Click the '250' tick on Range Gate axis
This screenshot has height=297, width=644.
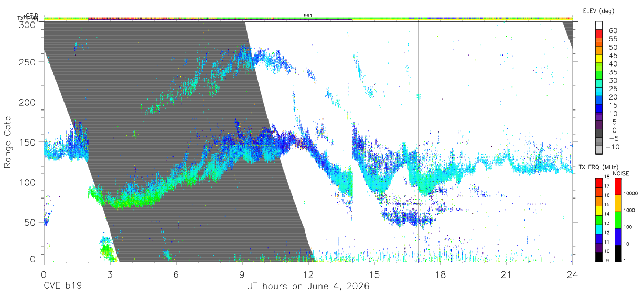[x=27, y=62]
